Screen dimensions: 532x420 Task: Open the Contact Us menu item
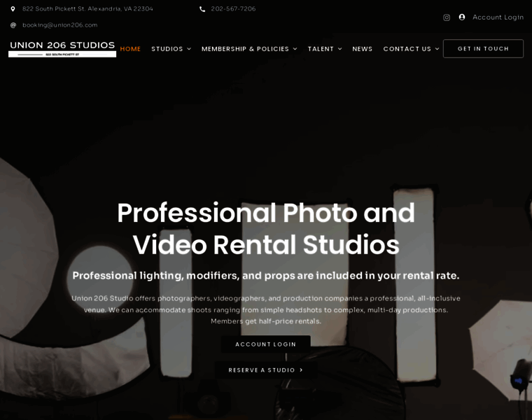coord(407,49)
